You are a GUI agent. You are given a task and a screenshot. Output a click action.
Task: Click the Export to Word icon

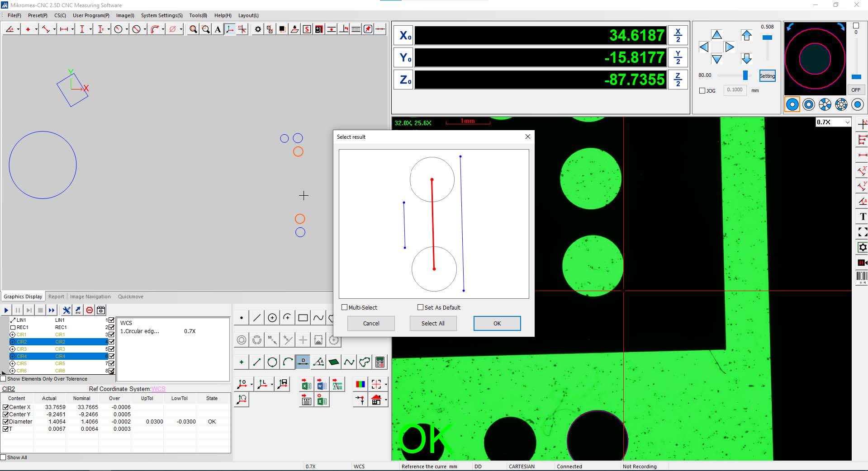pyautogui.click(x=321, y=384)
